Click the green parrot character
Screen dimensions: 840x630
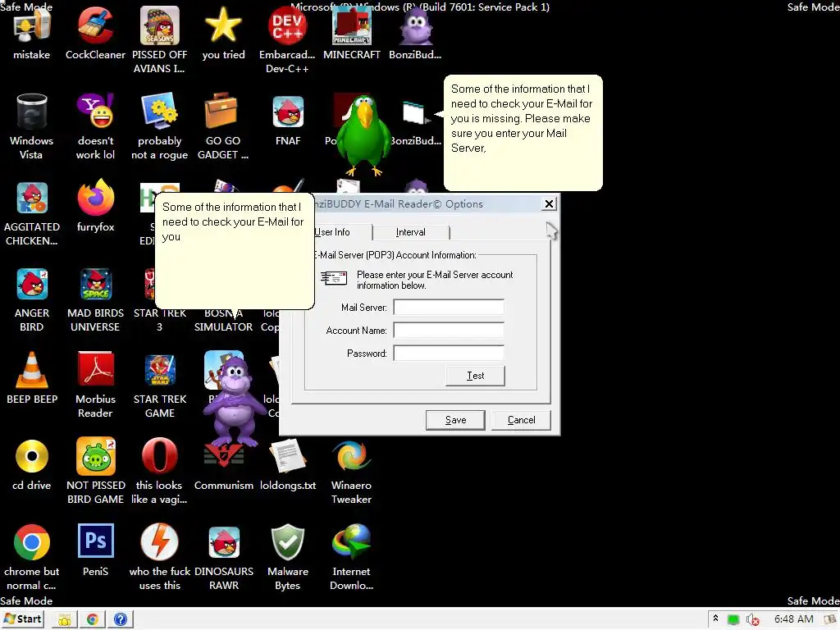[x=364, y=135]
